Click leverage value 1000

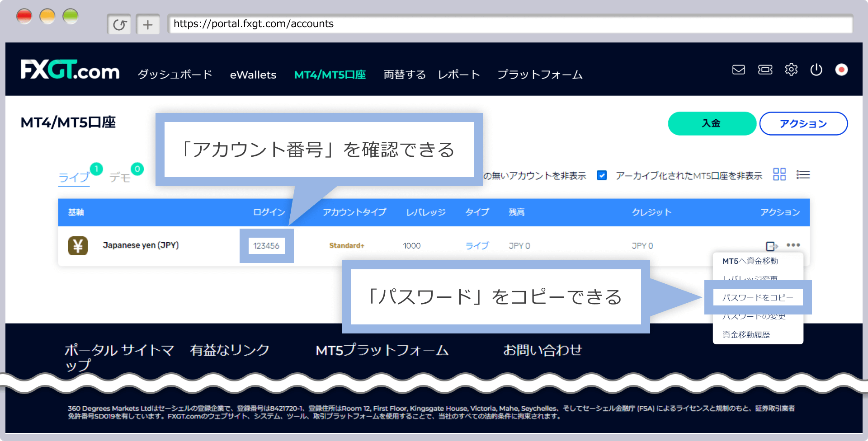(412, 246)
